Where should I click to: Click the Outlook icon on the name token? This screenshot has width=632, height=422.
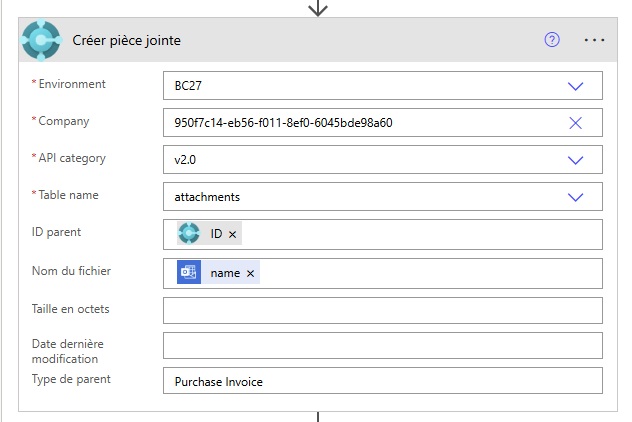coord(189,273)
